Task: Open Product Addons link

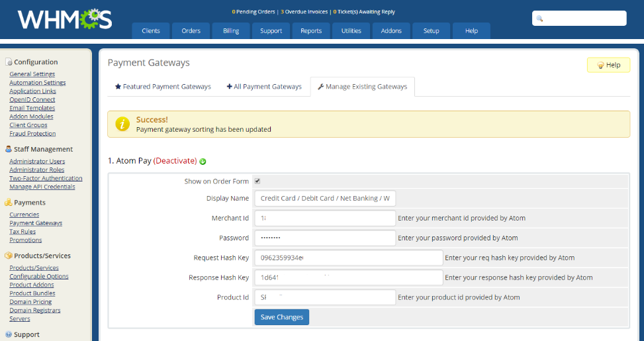Action: click(32, 285)
